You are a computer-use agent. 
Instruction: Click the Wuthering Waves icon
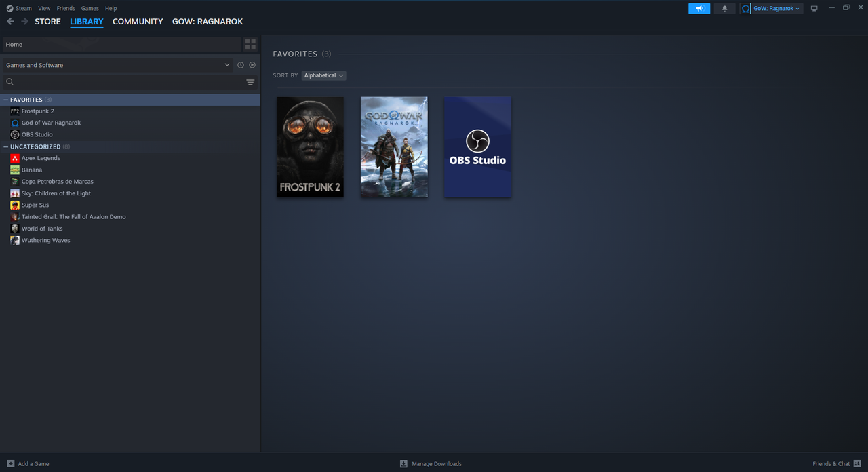(x=15, y=240)
